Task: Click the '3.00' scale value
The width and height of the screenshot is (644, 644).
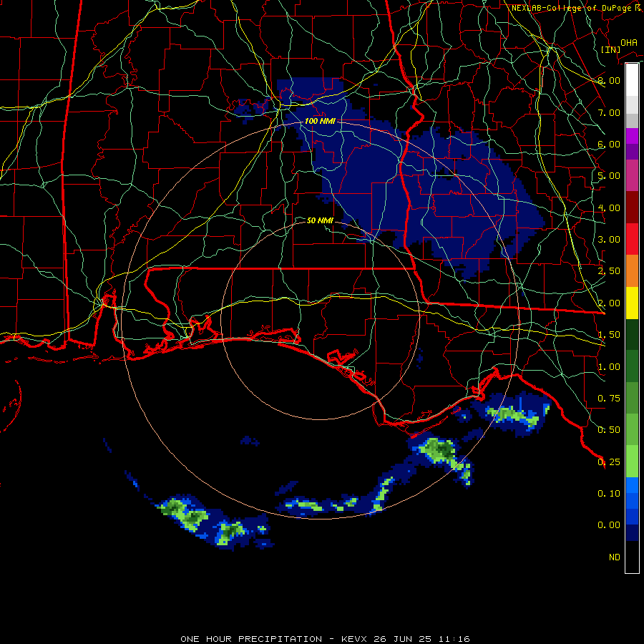Action: click(609, 240)
